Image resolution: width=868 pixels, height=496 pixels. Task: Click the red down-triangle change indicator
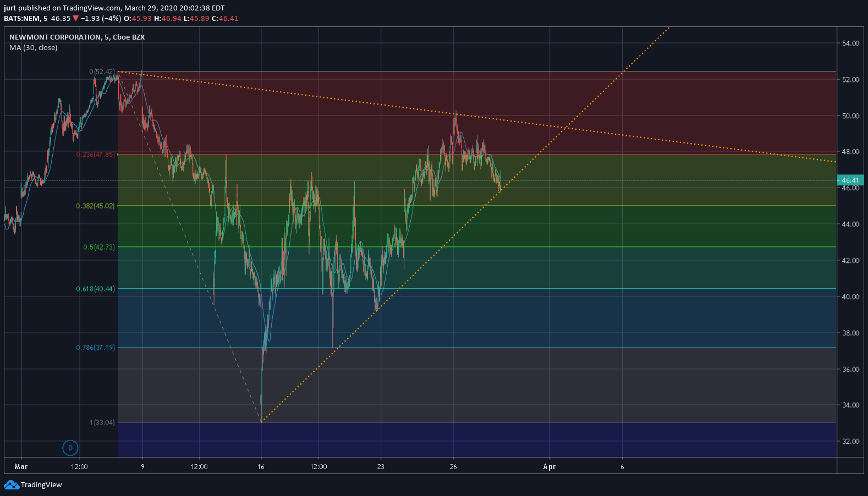(x=76, y=19)
